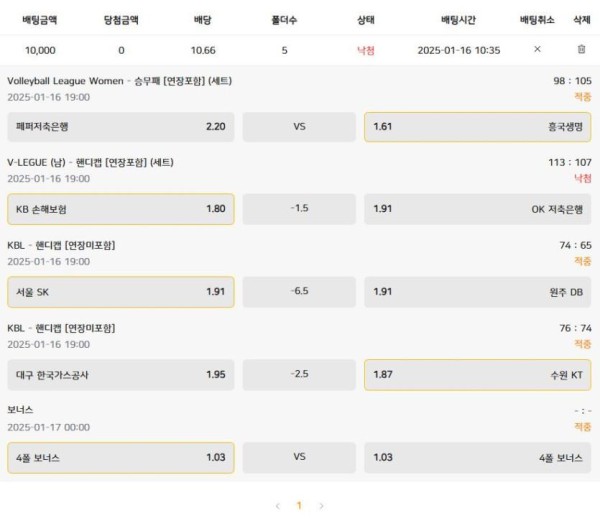Select right 4폴 보너스 1.03 box

tap(478, 458)
